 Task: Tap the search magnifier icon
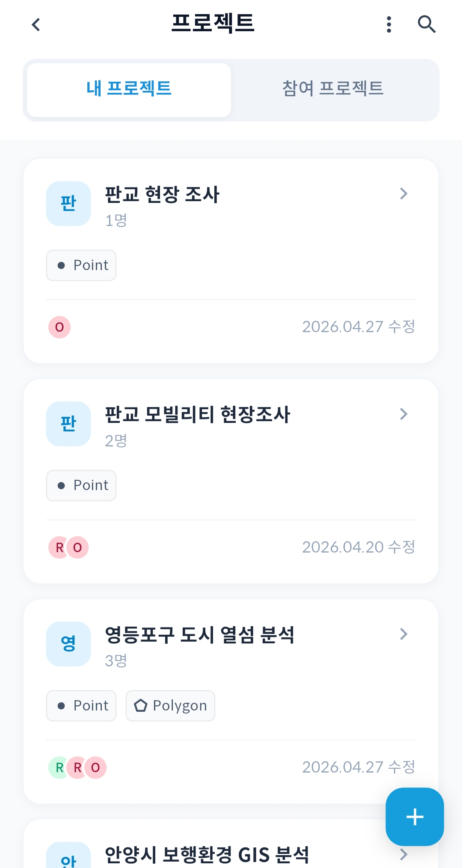(x=426, y=25)
